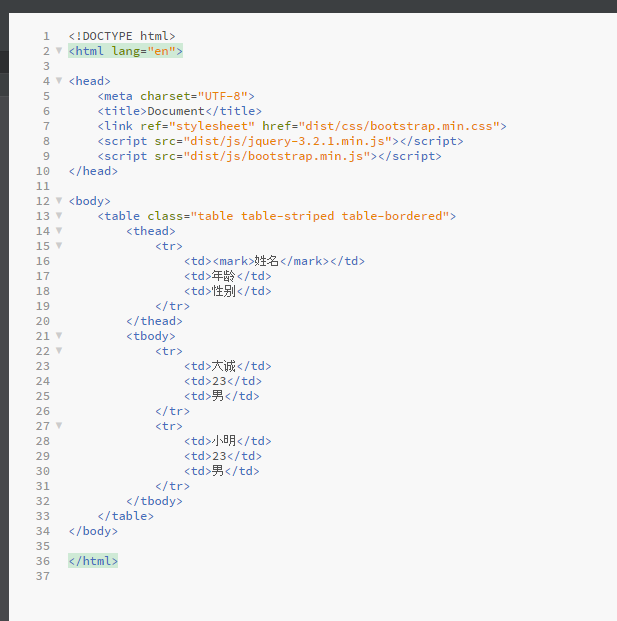Viewport: 617px width, 621px height.
Task: Click the 男 cell text on line 25
Action: tap(218, 396)
